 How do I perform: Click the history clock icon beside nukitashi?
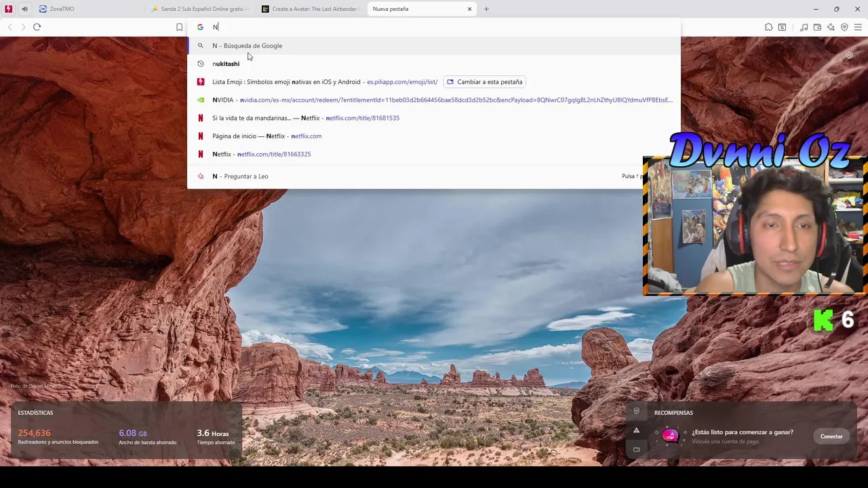200,64
